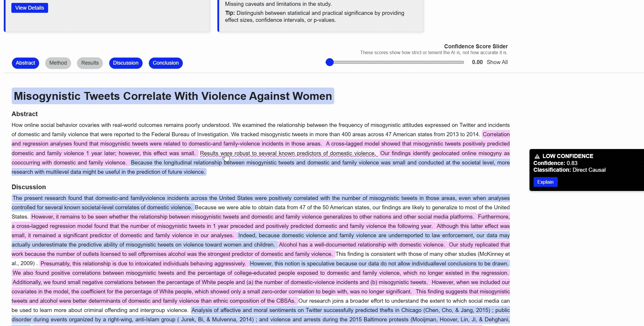Click sentence 'However, this notion is speculative'
The height and width of the screenshot is (326, 644).
point(379,264)
